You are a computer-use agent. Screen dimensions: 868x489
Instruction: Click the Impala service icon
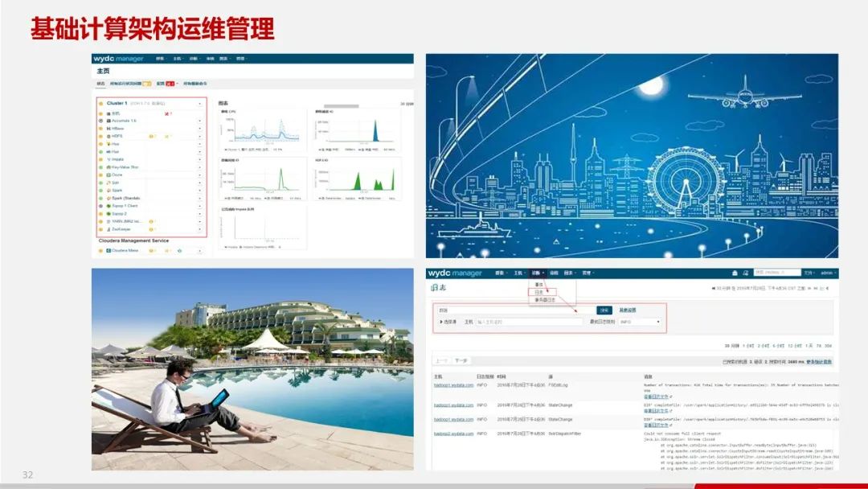[108, 159]
